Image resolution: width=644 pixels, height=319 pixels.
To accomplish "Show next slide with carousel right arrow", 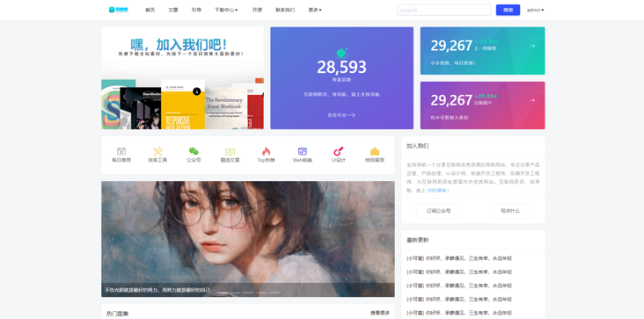I will [x=383, y=239].
